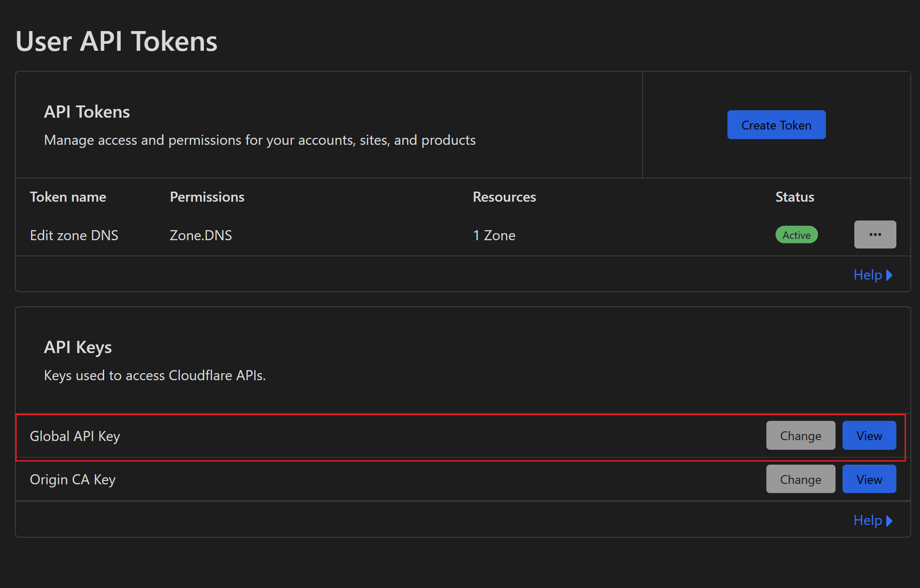Change the Origin CA Key
The width and height of the screenshot is (920, 588).
800,479
